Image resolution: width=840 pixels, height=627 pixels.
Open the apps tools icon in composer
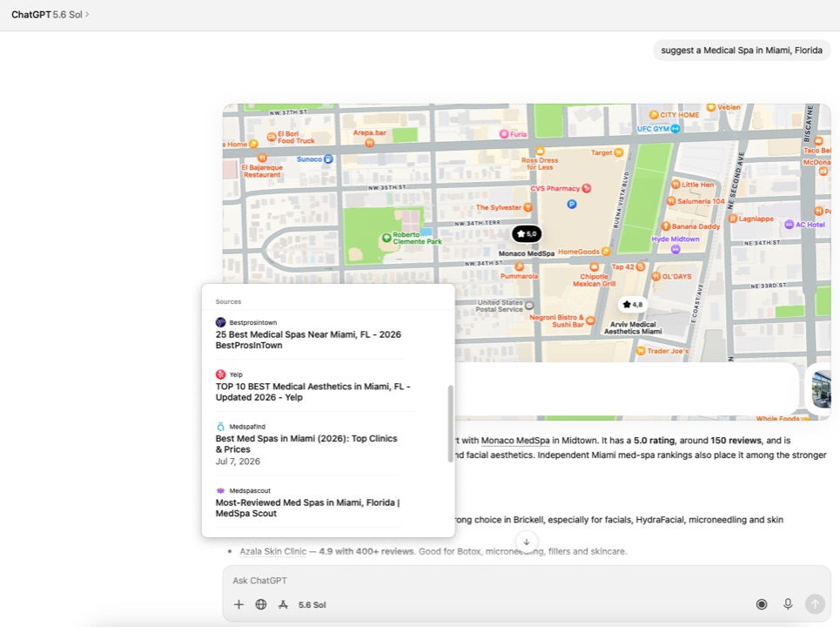click(284, 604)
